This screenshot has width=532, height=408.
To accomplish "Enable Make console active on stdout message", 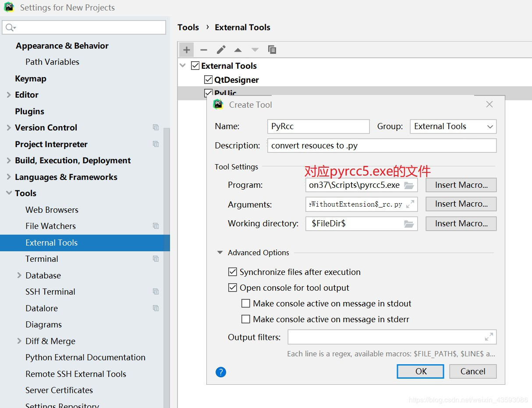I will tap(246, 303).
